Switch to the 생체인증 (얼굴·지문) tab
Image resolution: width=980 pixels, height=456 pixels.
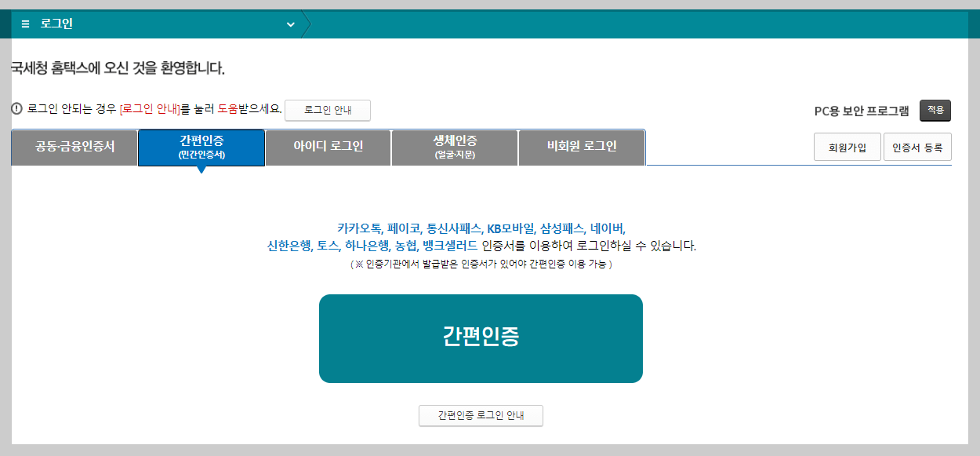[x=455, y=147]
